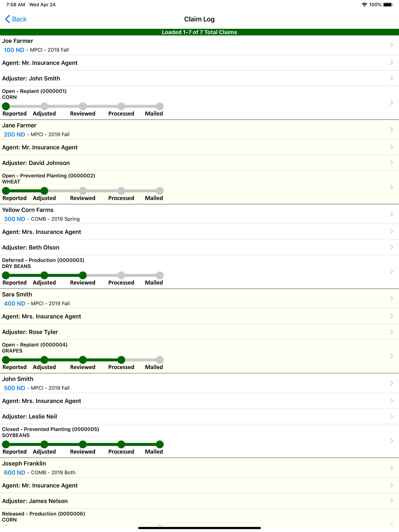Open policy link 500 ND

click(x=14, y=388)
